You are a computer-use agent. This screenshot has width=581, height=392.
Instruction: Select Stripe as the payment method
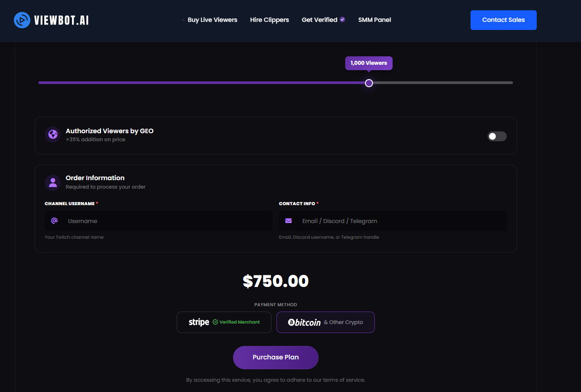(224, 322)
